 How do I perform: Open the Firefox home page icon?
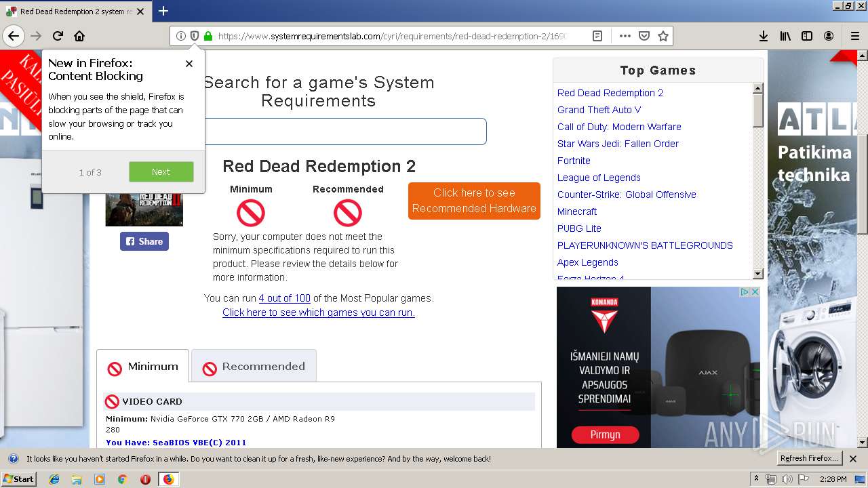(79, 36)
